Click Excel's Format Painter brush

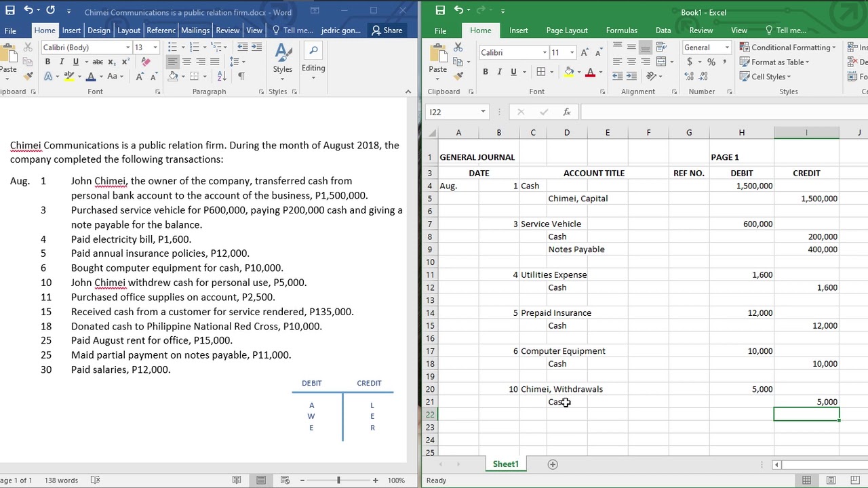point(458,76)
